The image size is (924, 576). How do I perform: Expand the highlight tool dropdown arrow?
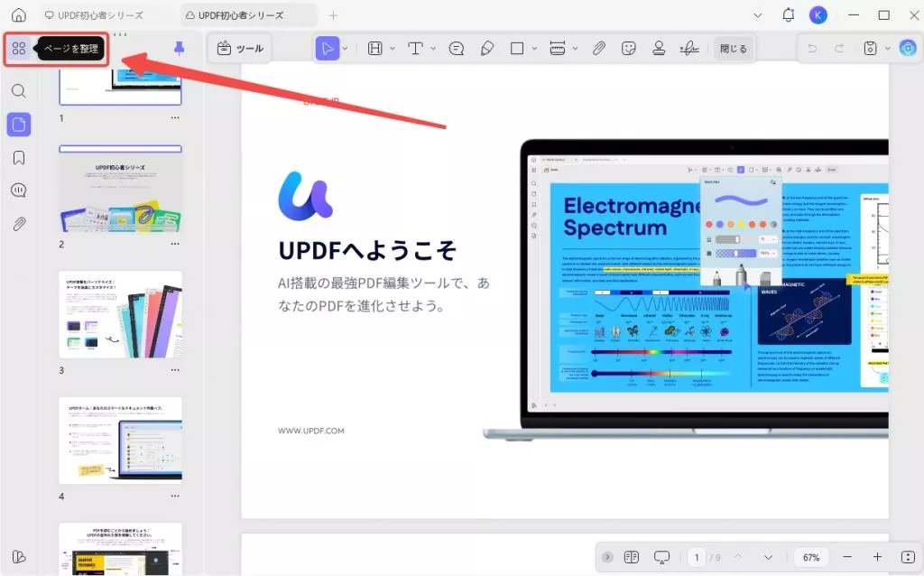(x=393, y=49)
